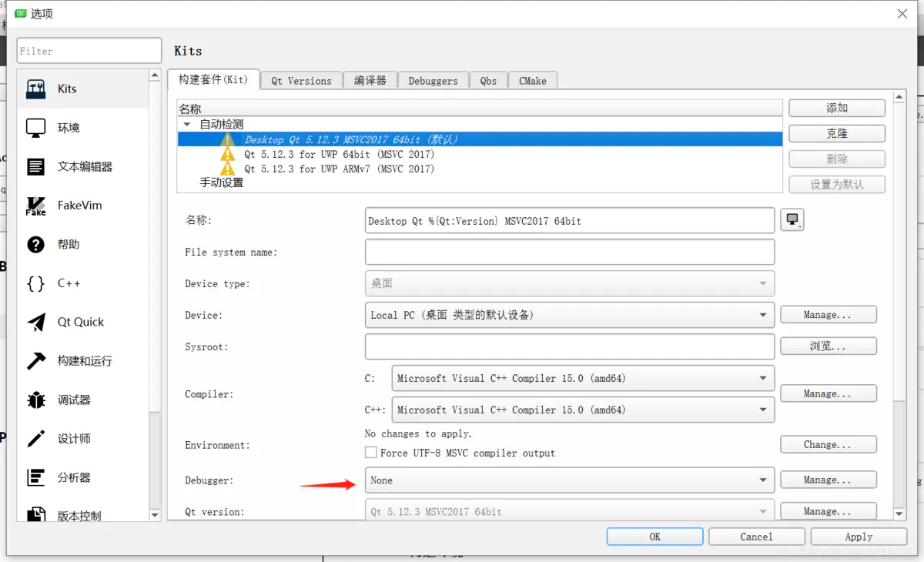Collapse the 自动检测 tree node

pyautogui.click(x=186, y=124)
